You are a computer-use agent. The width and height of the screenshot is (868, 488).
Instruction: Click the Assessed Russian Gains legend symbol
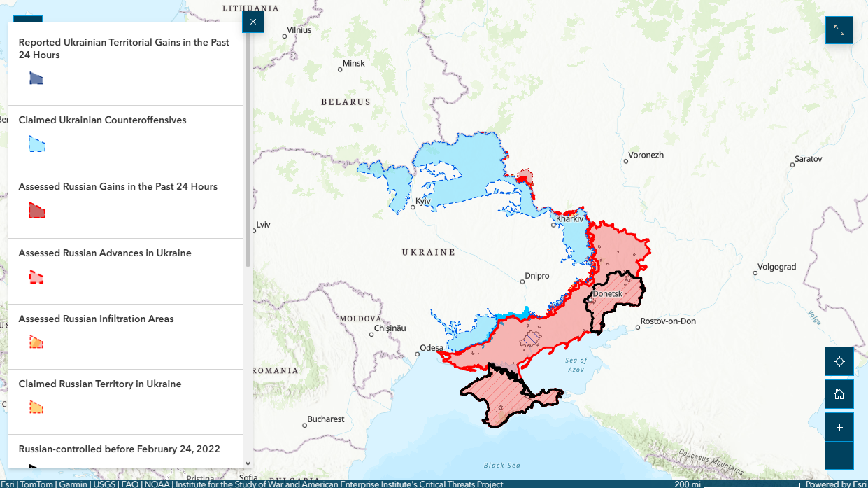pos(36,210)
